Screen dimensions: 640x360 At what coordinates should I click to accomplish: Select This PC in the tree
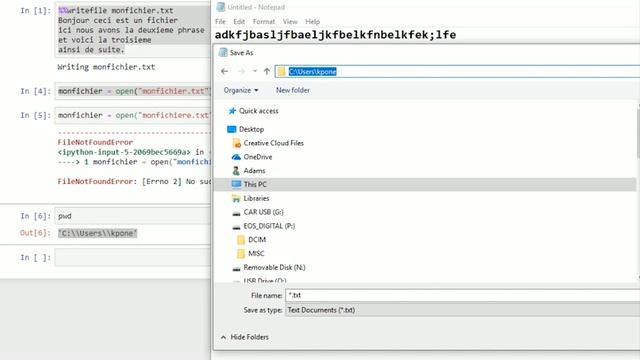(x=255, y=184)
